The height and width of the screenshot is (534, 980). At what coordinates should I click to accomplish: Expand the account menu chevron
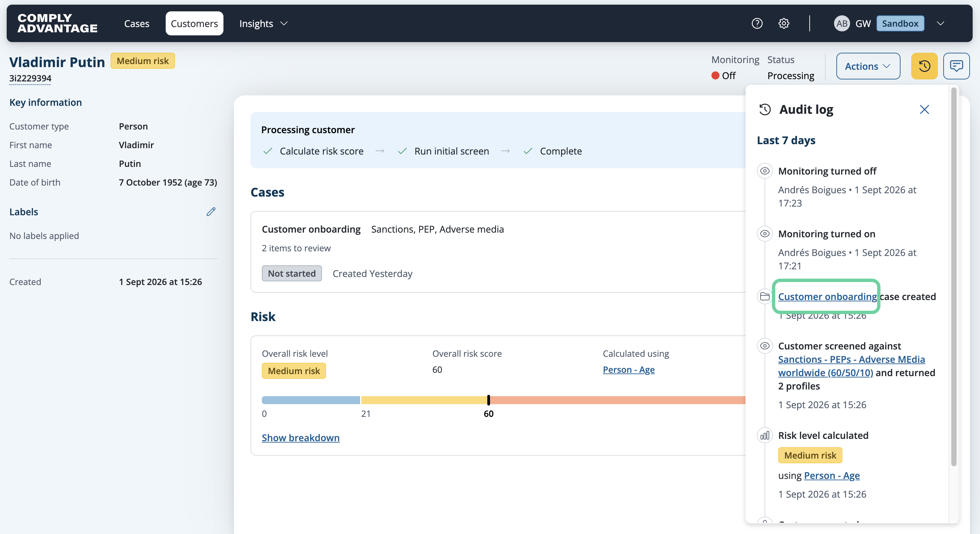coord(941,24)
